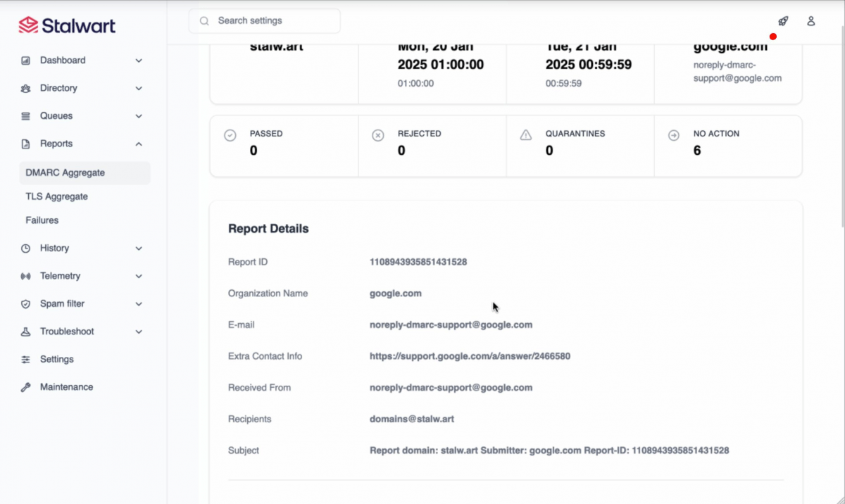845x504 pixels.
Task: Click the Spam filter shield icon
Action: tap(26, 304)
